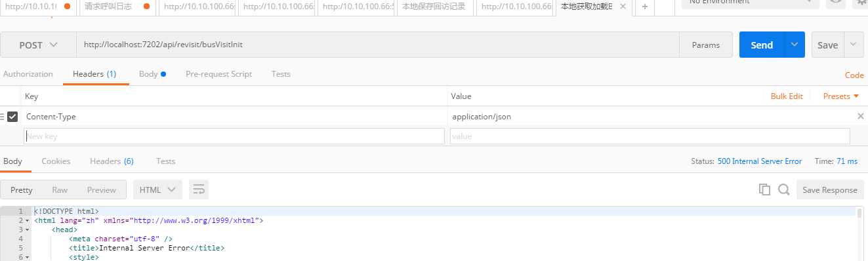Open the Code snippet link
This screenshot has width=868, height=261.
pyautogui.click(x=854, y=75)
